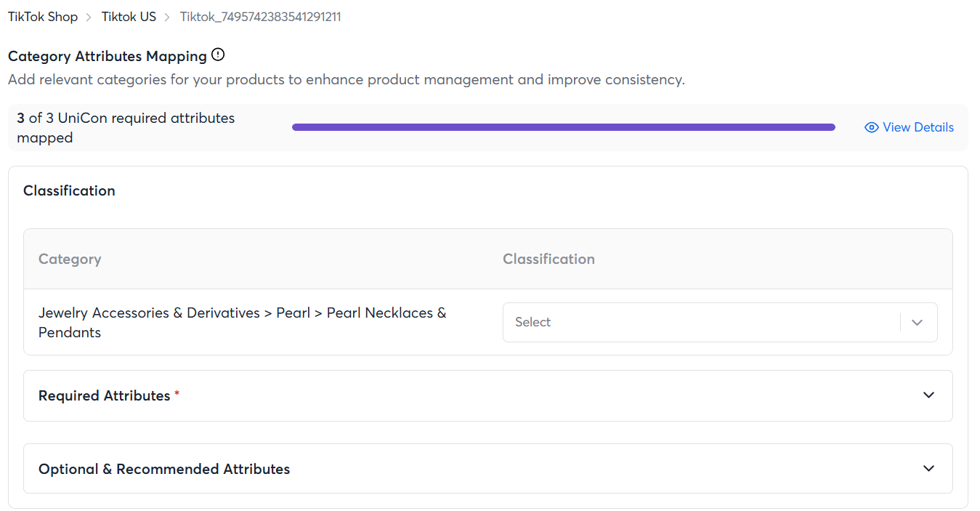Screen dimensions: 980x511
Task: Click breadcrumb arrow after TikTok Shop
Action: click(x=89, y=17)
